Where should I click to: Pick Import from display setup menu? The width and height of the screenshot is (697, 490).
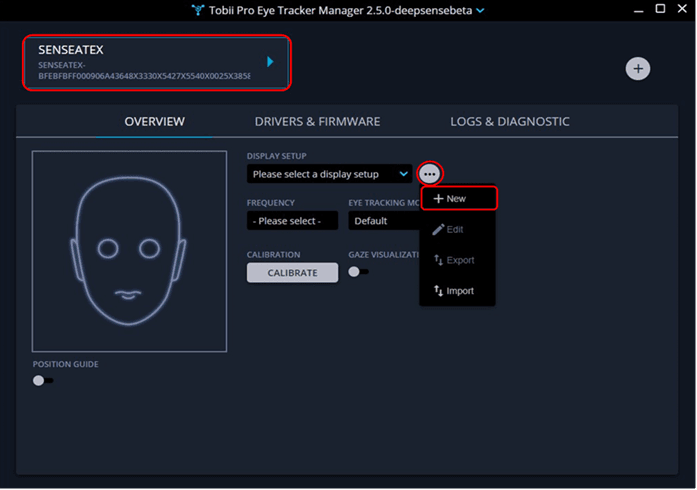(457, 291)
